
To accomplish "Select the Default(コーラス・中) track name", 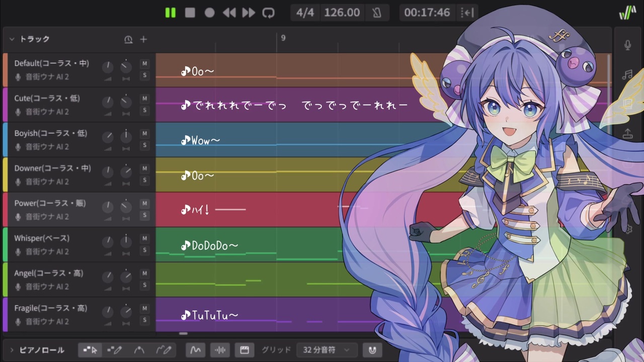I will pyautogui.click(x=52, y=63).
